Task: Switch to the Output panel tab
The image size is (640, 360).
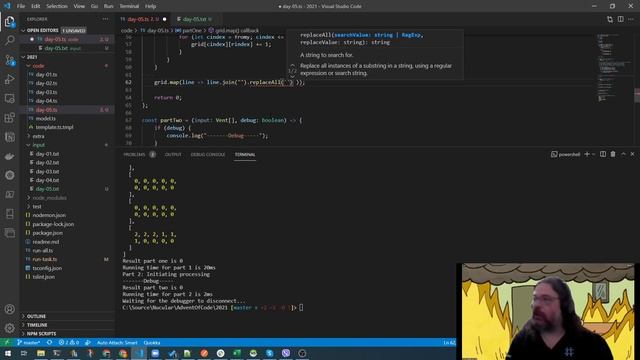Action: (173, 154)
